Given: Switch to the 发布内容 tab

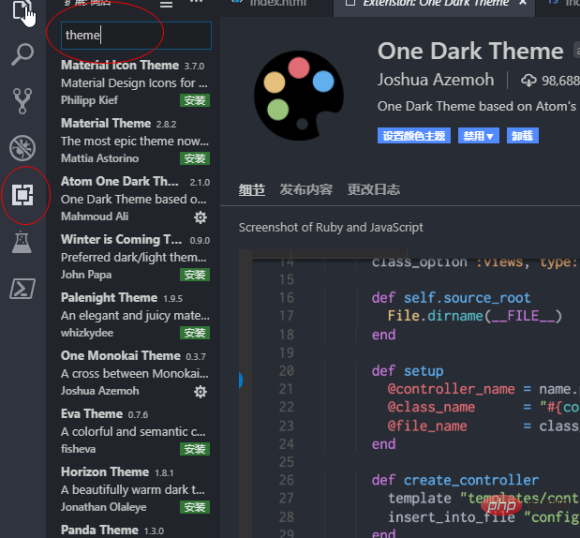Looking at the screenshot, I should (x=306, y=189).
